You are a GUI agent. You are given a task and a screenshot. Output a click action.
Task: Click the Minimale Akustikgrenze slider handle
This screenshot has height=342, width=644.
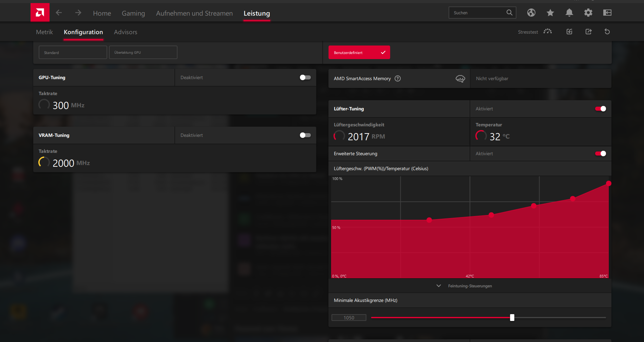512,318
